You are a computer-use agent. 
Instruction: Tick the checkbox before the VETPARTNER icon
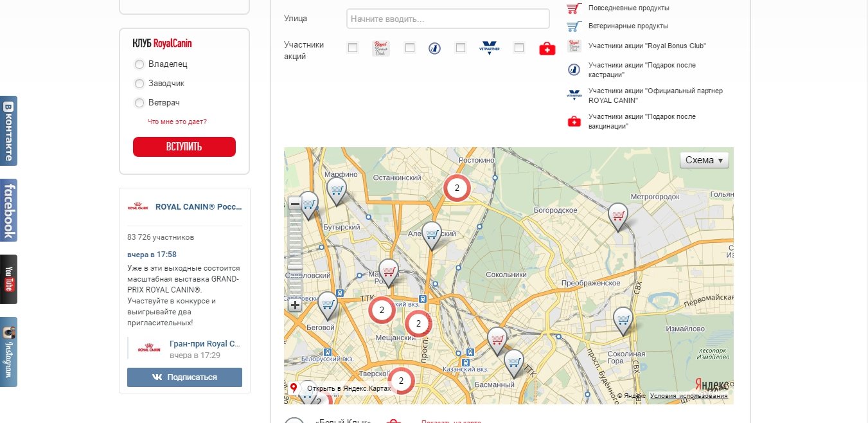[461, 48]
